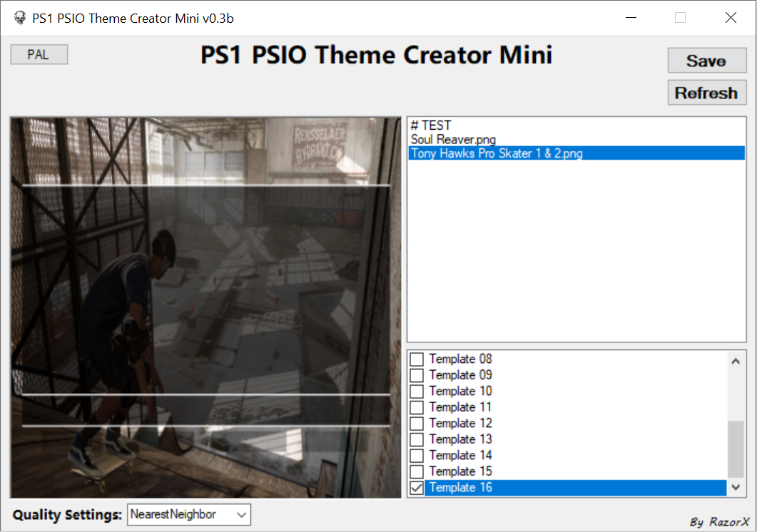Refresh the image list
This screenshot has height=532, width=757.
[x=707, y=92]
